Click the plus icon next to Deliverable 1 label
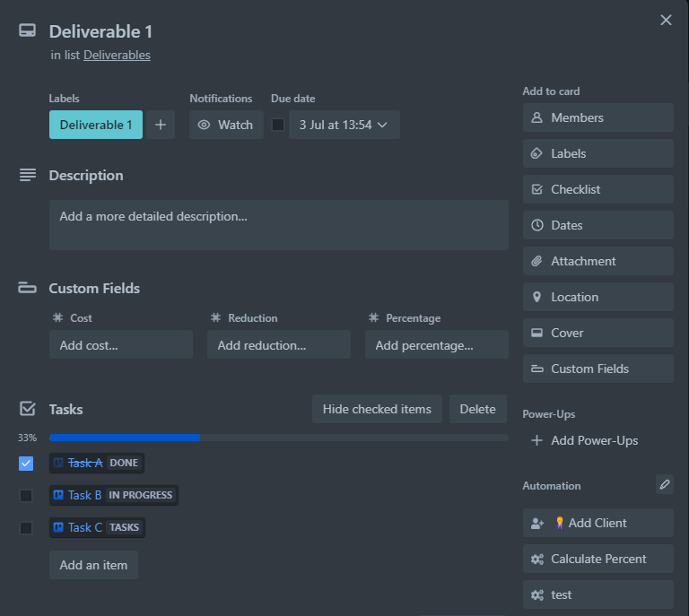 coord(160,125)
